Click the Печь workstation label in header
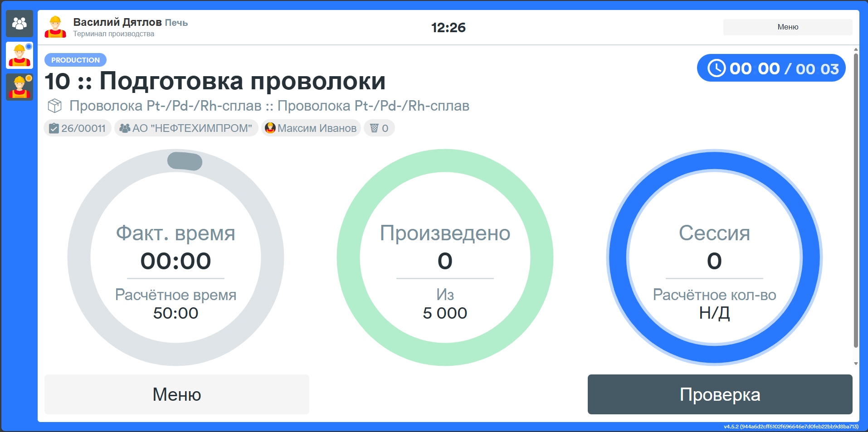 (x=176, y=23)
